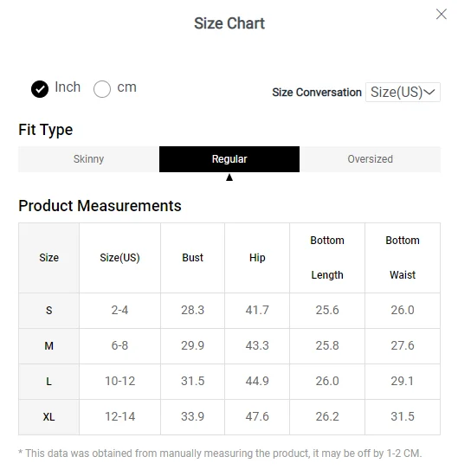The height and width of the screenshot is (476, 458).
Task: Click the Size Conversation label
Action: click(x=317, y=93)
